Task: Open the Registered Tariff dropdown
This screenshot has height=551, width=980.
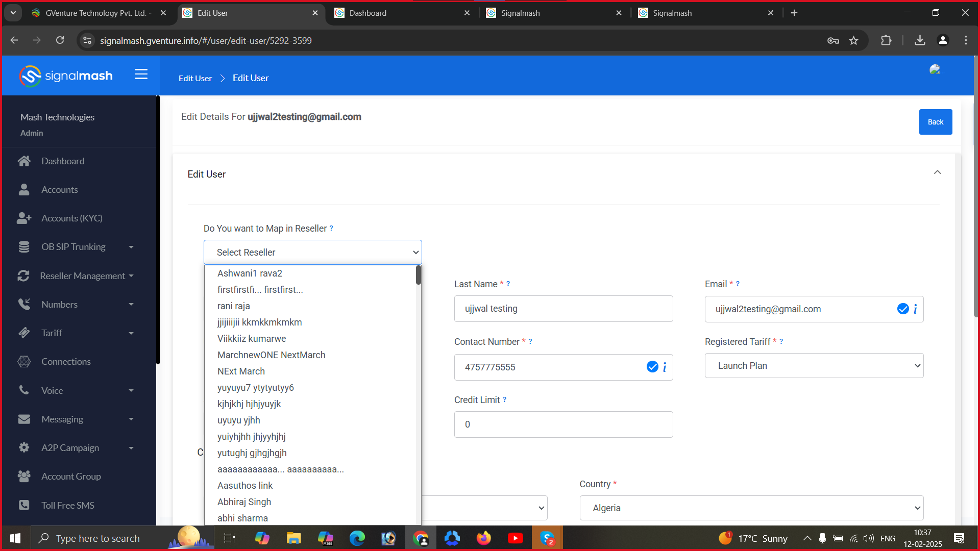Action: 814,366
